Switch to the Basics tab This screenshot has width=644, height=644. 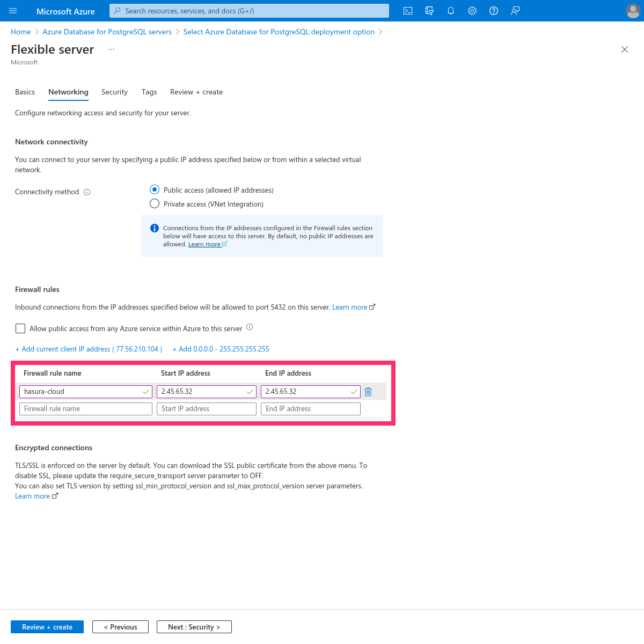click(25, 92)
